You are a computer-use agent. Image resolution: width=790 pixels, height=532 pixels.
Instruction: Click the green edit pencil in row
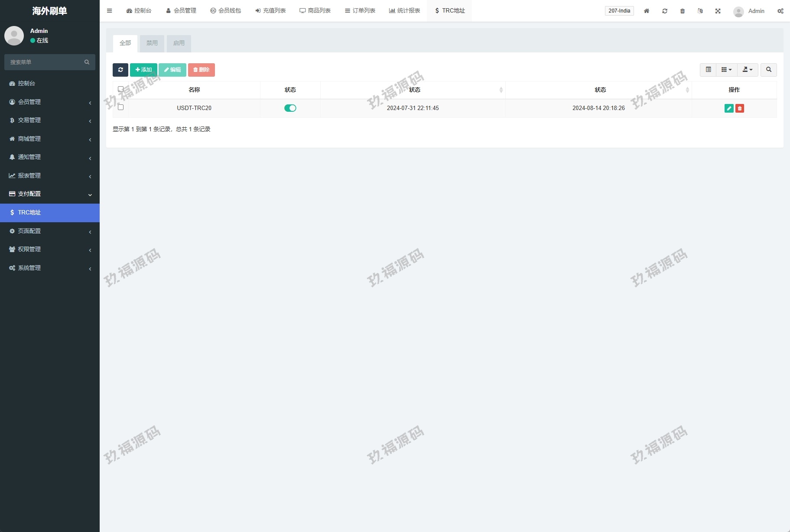[x=728, y=108]
